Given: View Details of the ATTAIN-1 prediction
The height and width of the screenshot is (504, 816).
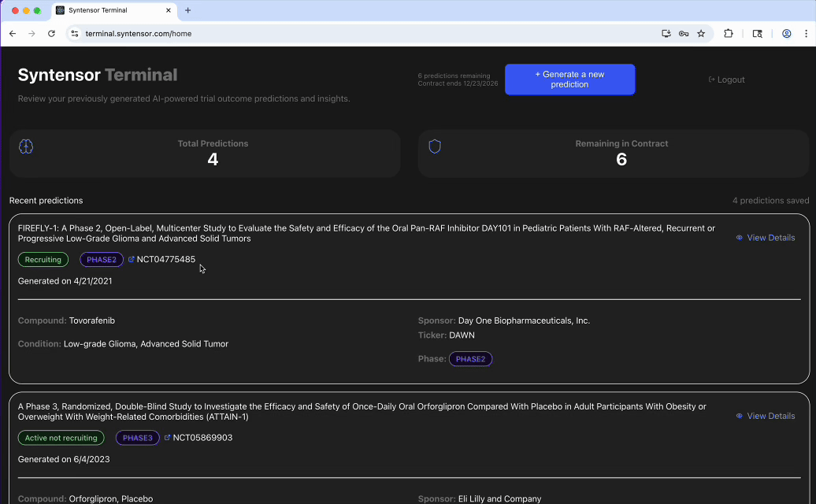Looking at the screenshot, I should coord(765,416).
